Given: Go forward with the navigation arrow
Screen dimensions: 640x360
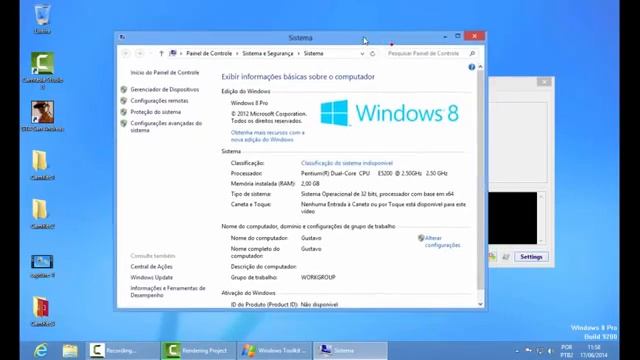Looking at the screenshot, I should (x=139, y=53).
